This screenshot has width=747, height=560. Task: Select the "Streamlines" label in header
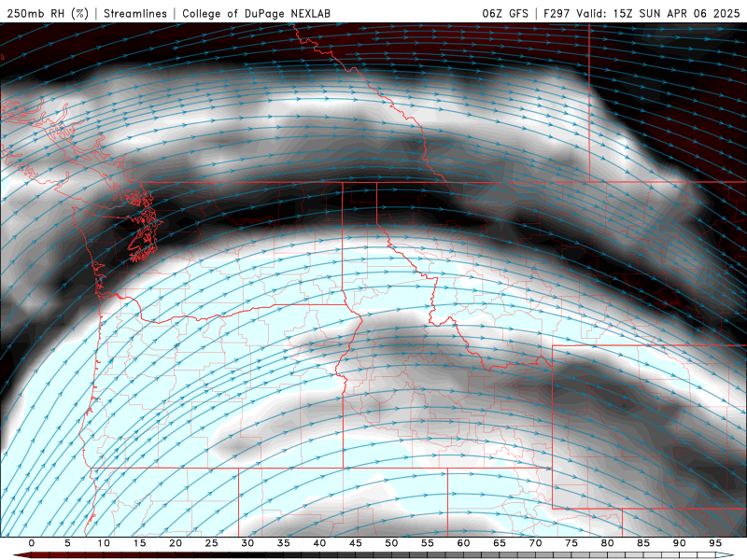[135, 13]
